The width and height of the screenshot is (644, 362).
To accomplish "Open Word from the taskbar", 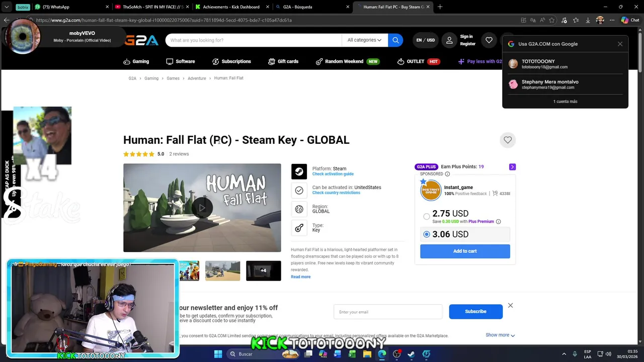I will [338, 354].
